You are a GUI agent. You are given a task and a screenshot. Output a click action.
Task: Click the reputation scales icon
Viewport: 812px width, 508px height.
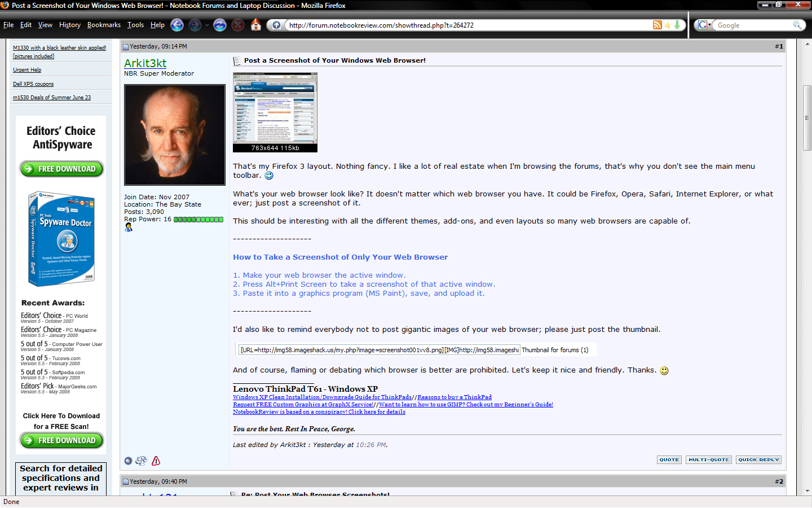click(141, 461)
